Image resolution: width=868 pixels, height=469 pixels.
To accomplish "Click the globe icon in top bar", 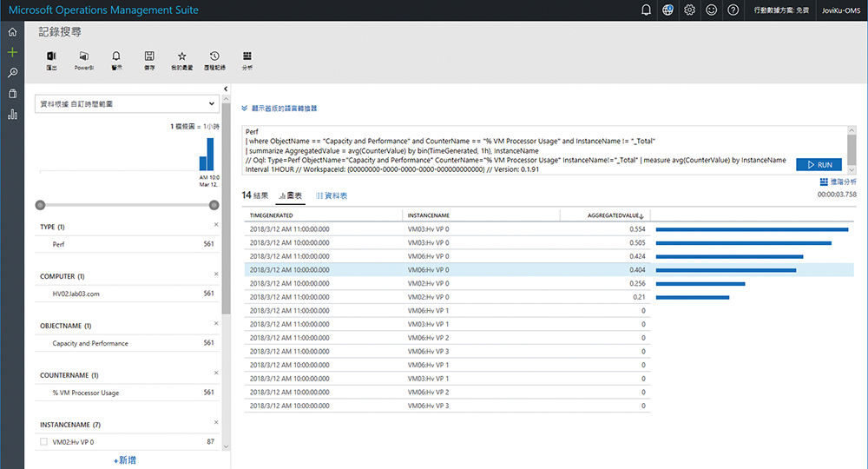I will point(667,10).
